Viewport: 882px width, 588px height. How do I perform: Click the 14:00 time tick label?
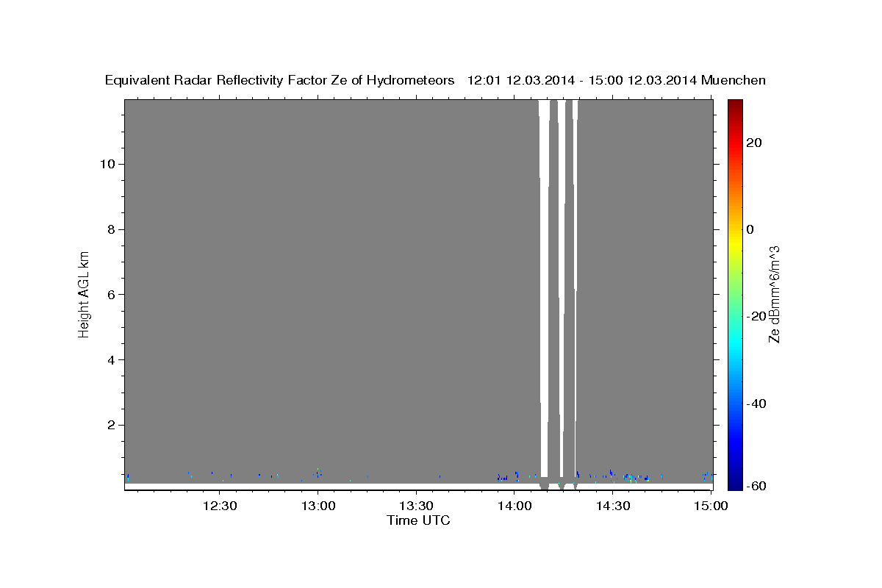click(514, 506)
